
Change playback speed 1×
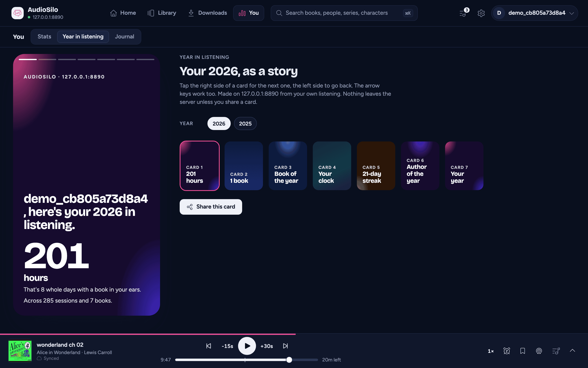coord(491,351)
